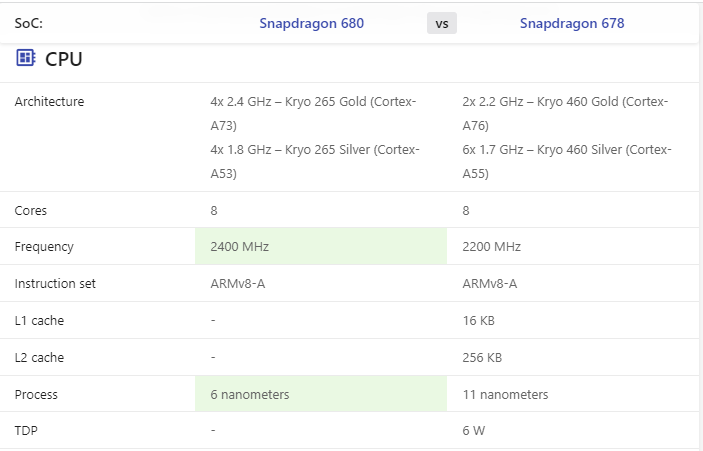Click the Kryo 460 Gold architecture text

(x=565, y=114)
